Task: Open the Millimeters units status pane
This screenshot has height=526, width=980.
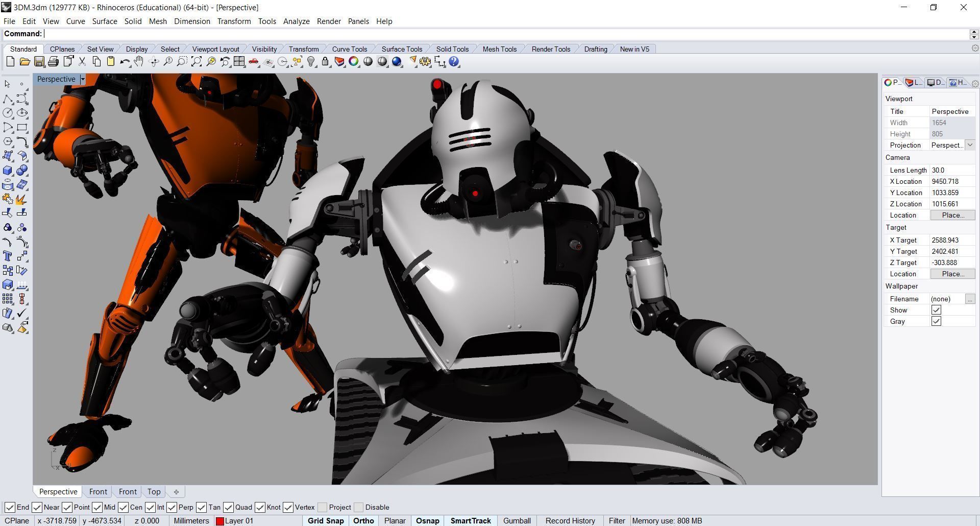Action: pos(191,521)
